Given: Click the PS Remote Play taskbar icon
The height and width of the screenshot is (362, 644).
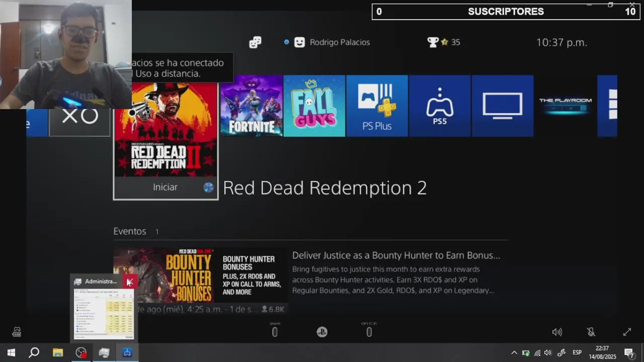Looking at the screenshot, I should [x=127, y=352].
